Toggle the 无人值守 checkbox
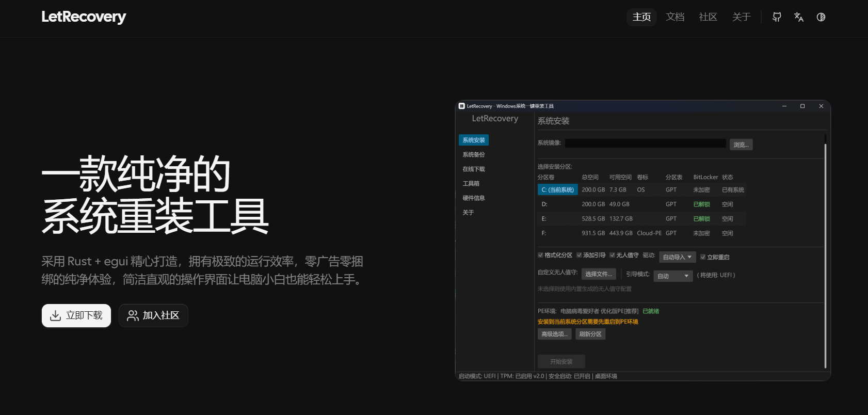 [x=612, y=255]
